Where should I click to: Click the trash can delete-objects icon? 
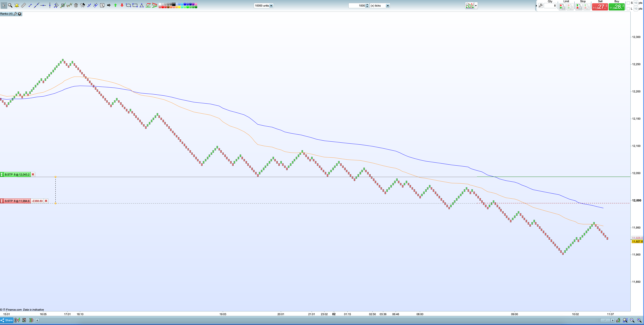pyautogui.click(x=76, y=5)
